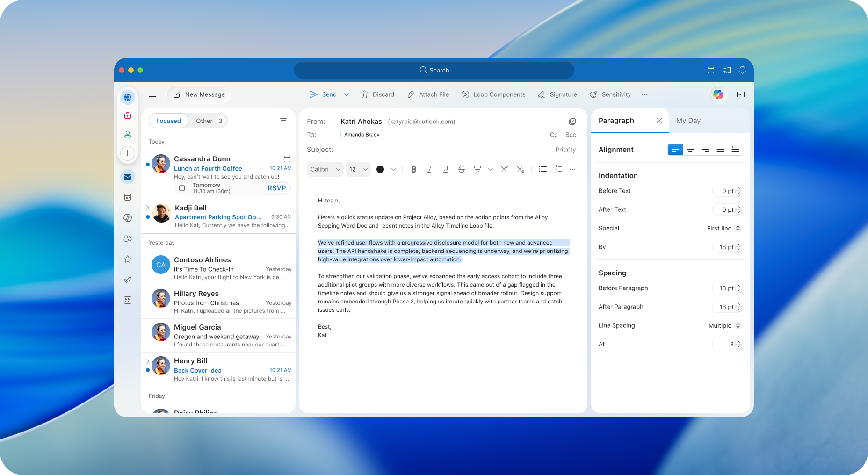Show more formatting options in compose bar
868x475 pixels.
coord(572,169)
